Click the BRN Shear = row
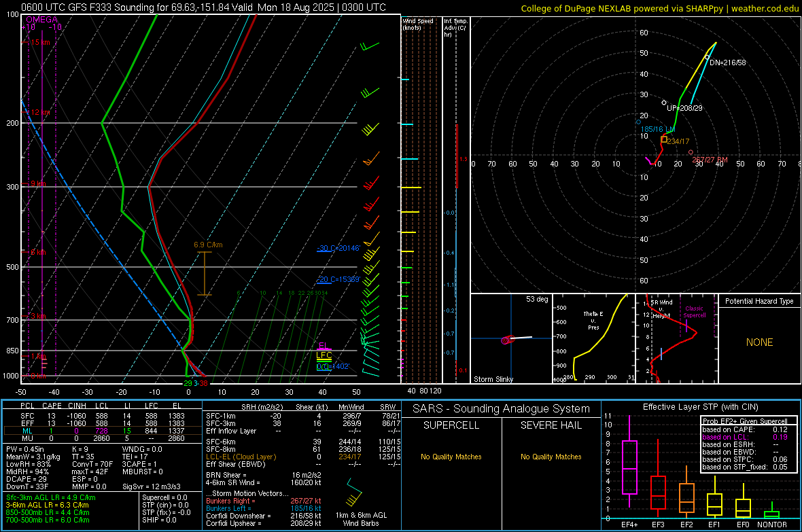 coord(264,475)
